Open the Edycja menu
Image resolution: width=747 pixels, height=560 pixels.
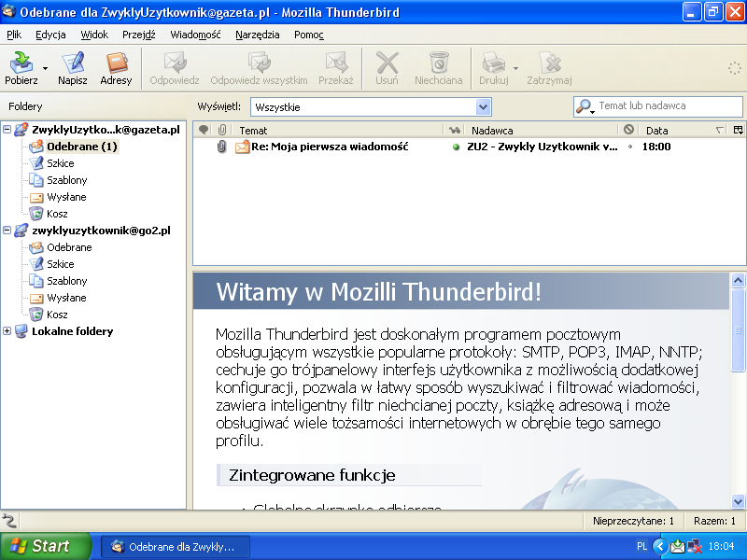(50, 35)
